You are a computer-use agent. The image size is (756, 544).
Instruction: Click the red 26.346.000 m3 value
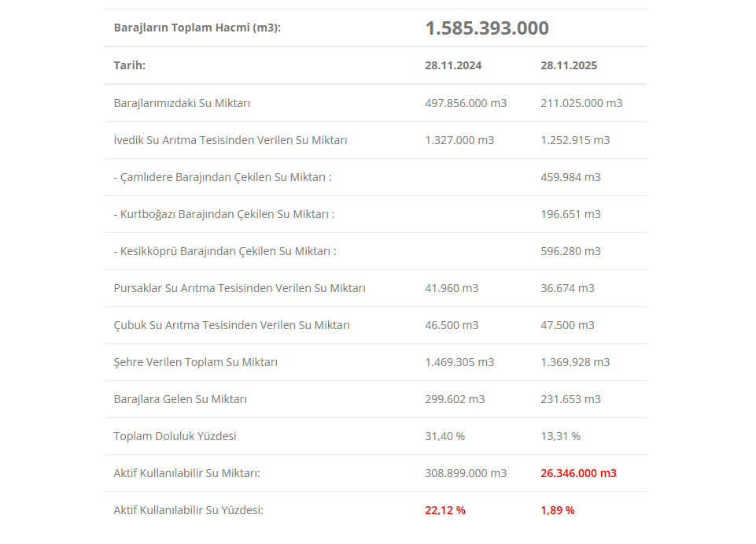[x=578, y=473]
